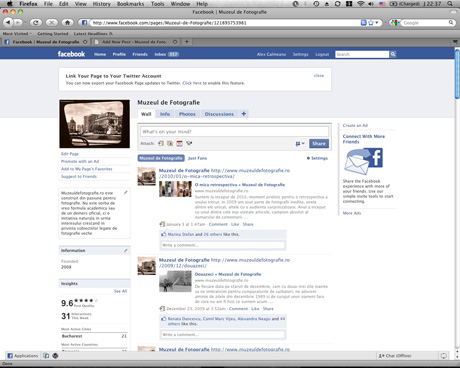The width and height of the screenshot is (460, 368).
Task: Open Spotlight search in the macOS menu bar
Action: click(x=450, y=4)
